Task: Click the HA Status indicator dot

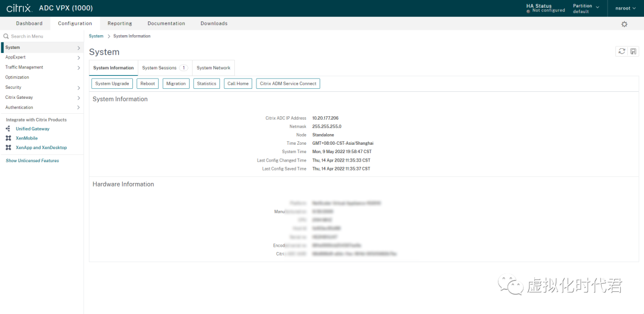Action: pyautogui.click(x=528, y=11)
